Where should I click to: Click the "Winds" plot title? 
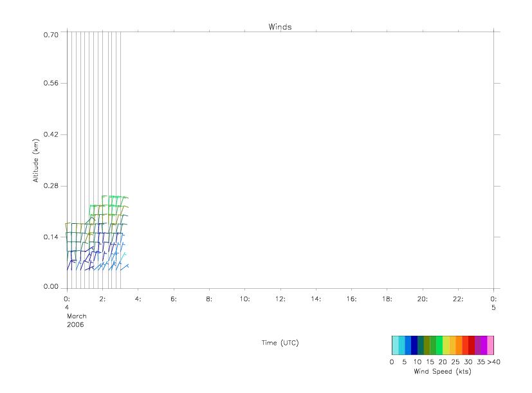(280, 27)
